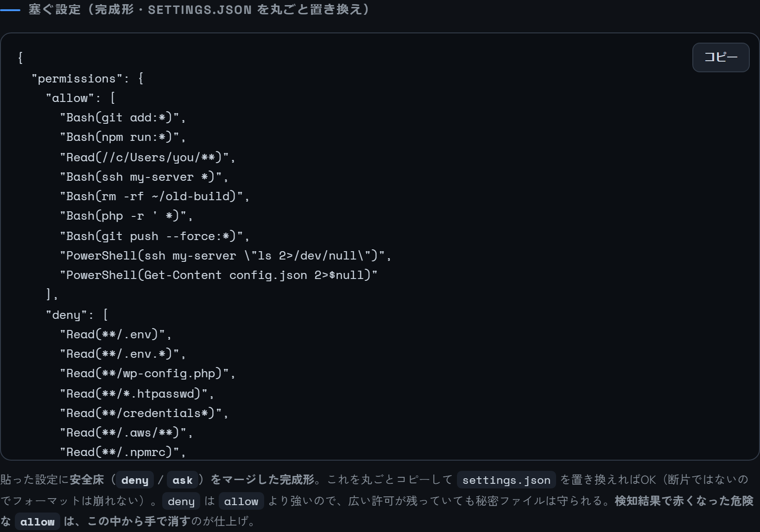The image size is (760, 532).
Task: Click the "Bash(git push --force:*)" line
Action: click(x=155, y=236)
